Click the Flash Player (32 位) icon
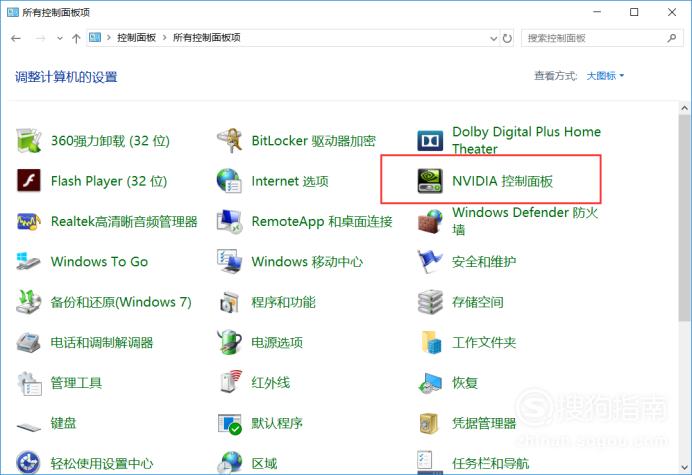Viewport: 692px width, 475px height. (x=29, y=181)
